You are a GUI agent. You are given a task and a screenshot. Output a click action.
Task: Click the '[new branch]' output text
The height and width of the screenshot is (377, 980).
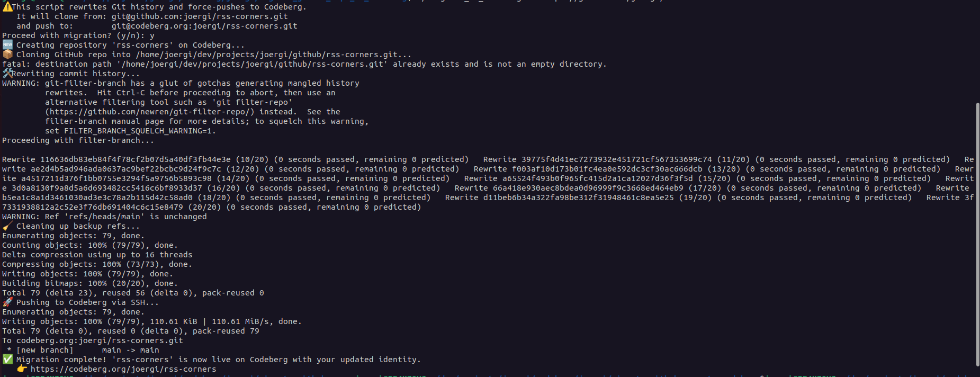tap(45, 350)
